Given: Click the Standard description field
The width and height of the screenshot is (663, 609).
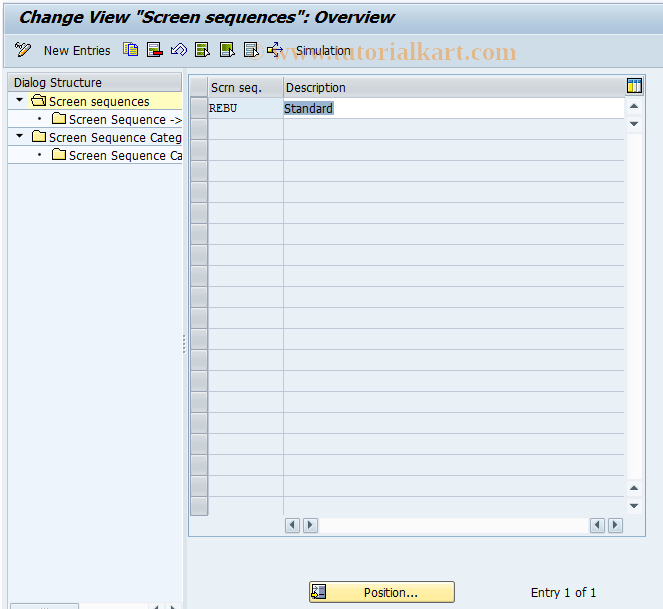Looking at the screenshot, I should click(454, 108).
